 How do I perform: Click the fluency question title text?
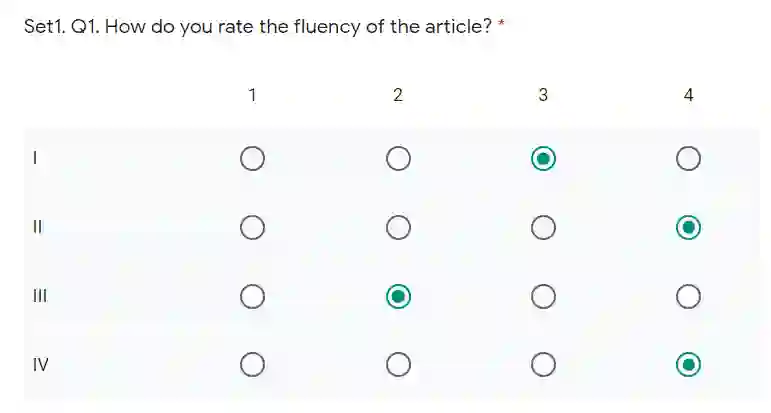(258, 27)
